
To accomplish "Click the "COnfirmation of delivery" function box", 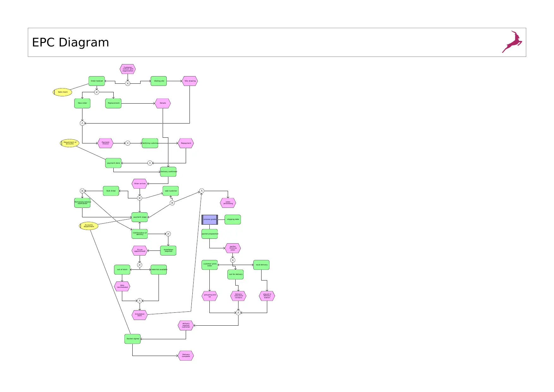I will 140,234.
